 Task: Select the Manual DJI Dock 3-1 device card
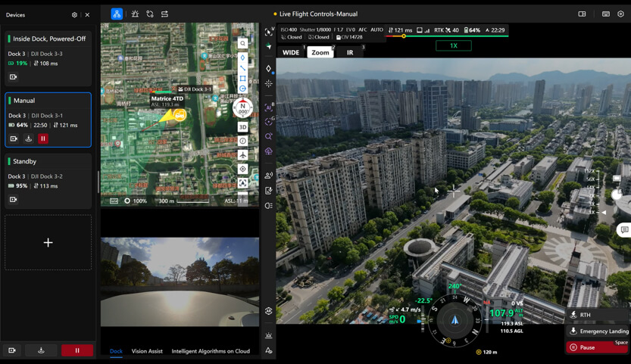[x=48, y=120]
